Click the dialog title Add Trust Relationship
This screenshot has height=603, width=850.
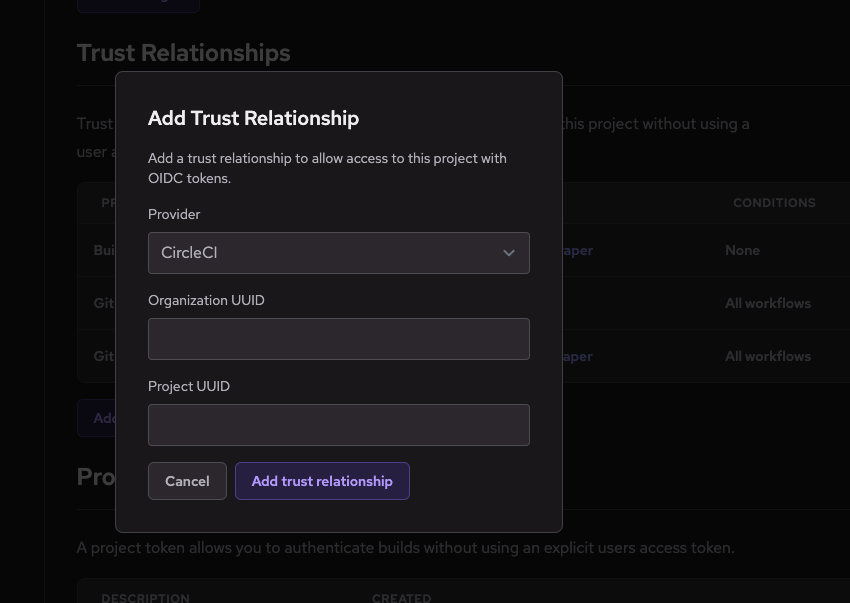point(253,118)
